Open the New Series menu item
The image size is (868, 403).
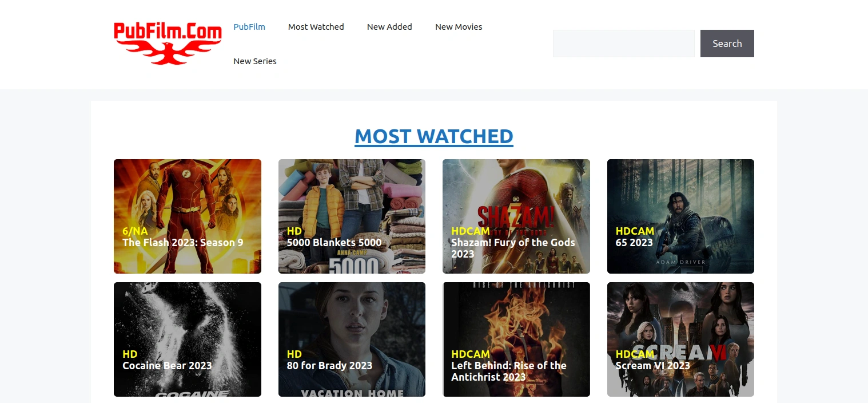point(255,61)
